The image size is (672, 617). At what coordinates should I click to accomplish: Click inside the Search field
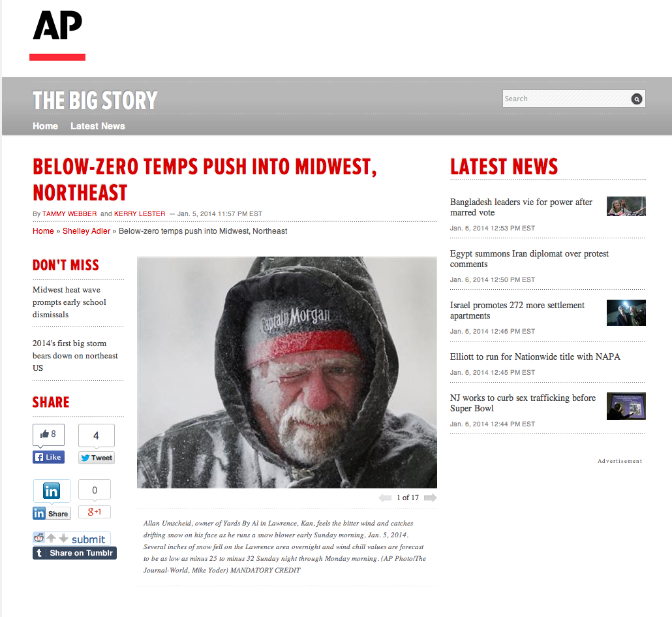(566, 99)
